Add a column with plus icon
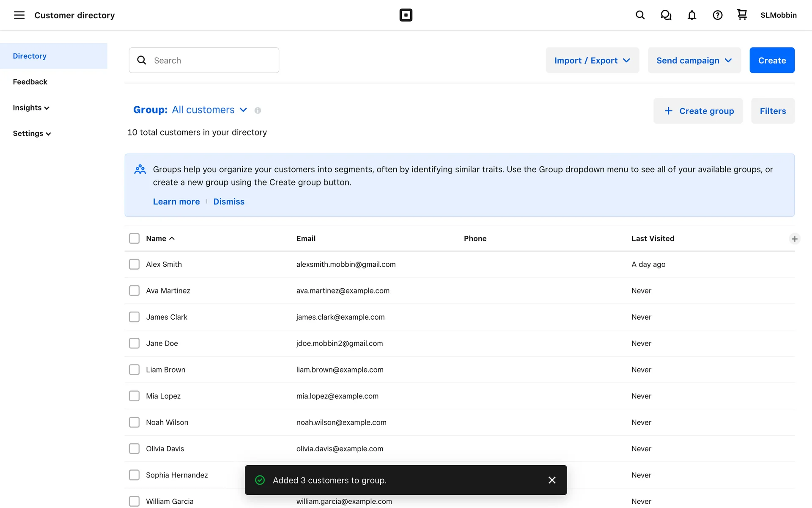The width and height of the screenshot is (812, 508). pyautogui.click(x=794, y=239)
